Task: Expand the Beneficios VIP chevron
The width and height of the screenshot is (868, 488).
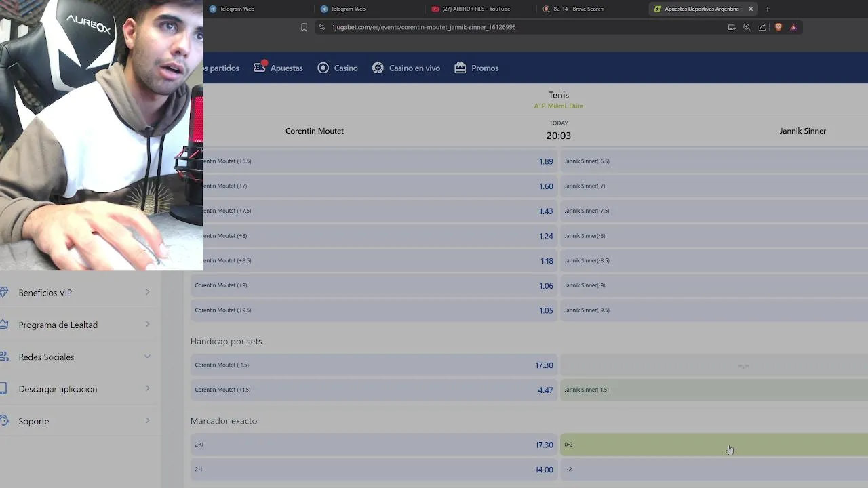Action: coord(147,292)
